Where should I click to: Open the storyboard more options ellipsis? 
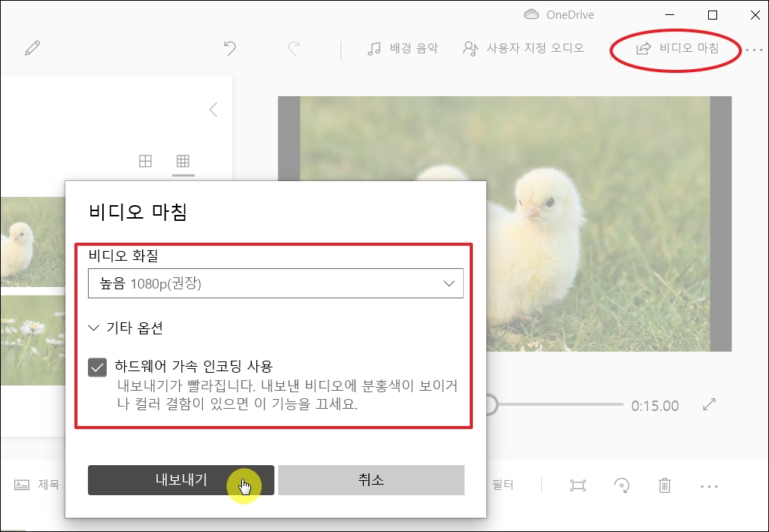[709, 486]
